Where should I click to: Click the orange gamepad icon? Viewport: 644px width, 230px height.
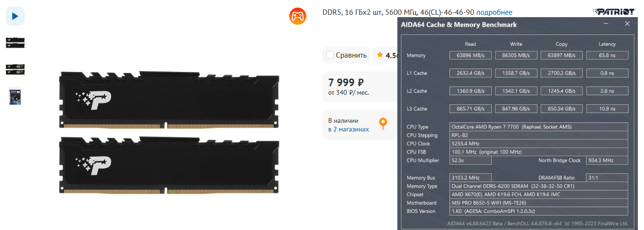(x=298, y=16)
